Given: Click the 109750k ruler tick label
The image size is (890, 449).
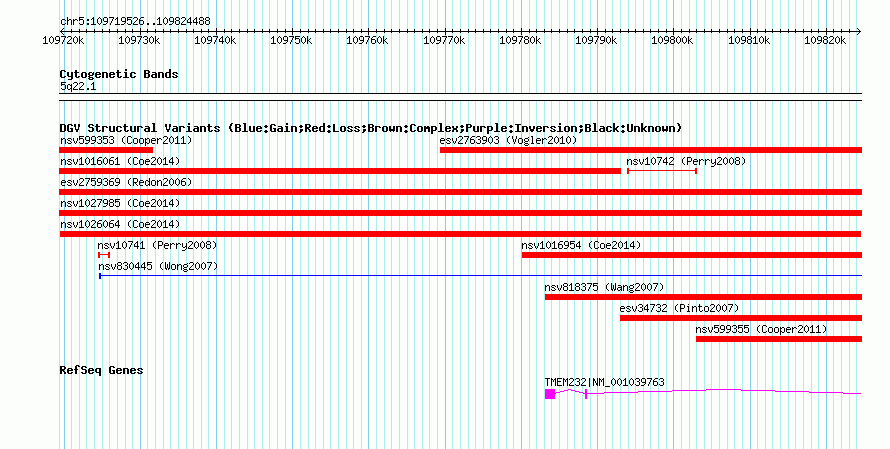Looking at the screenshot, I should [x=291, y=41].
